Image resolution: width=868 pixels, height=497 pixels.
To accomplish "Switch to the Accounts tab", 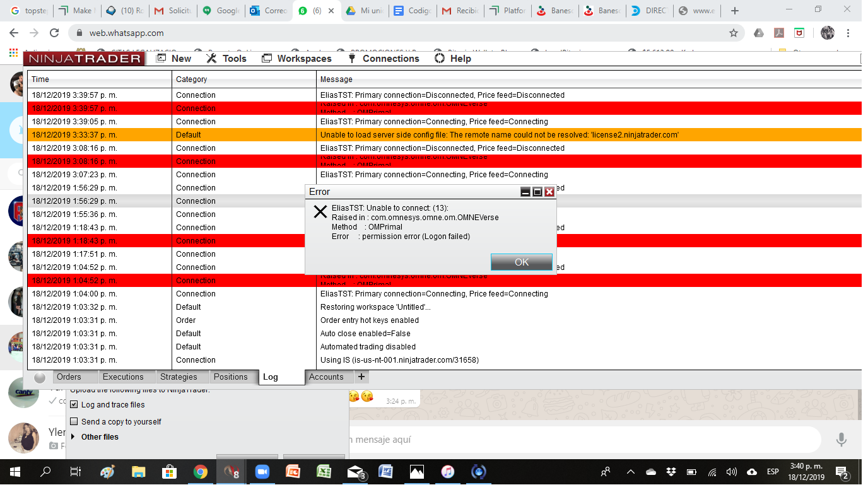I will pos(329,377).
